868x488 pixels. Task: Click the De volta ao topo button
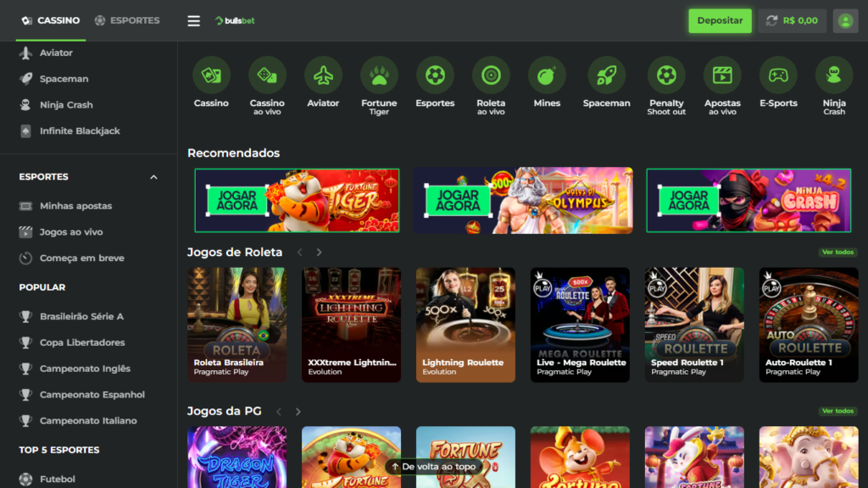coord(434,467)
